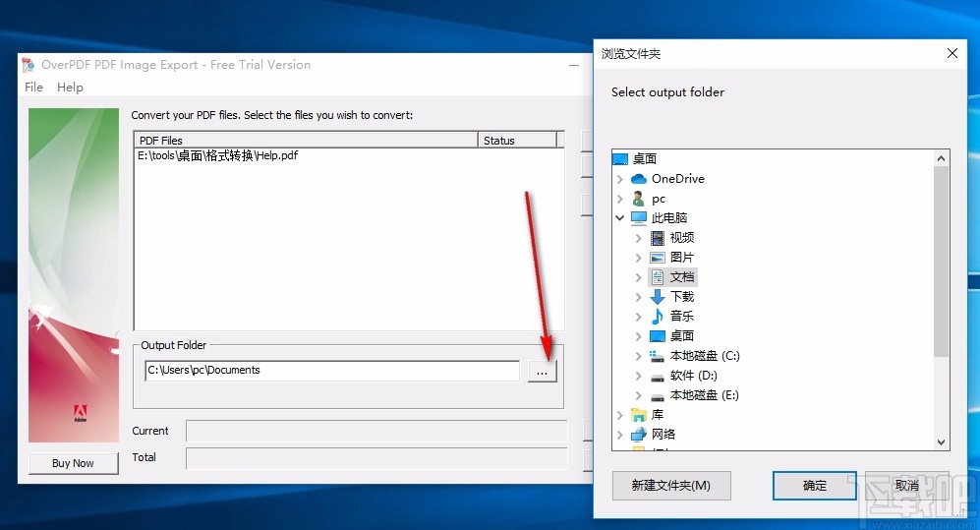Image resolution: width=980 pixels, height=530 pixels.
Task: Collapse the 此电脑 node
Action: 619,218
